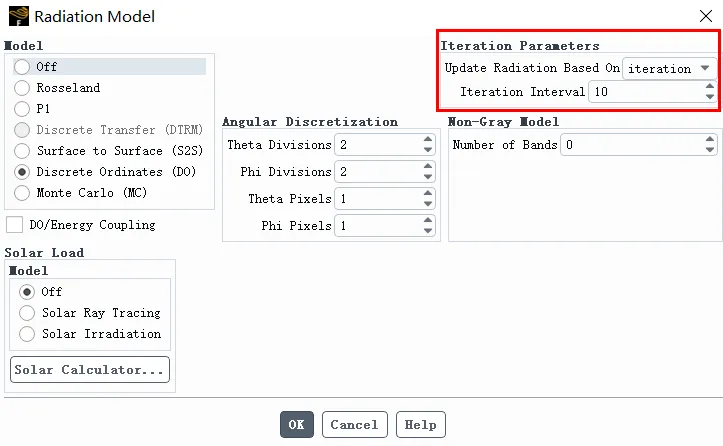
Task: Click the Help button
Action: pyautogui.click(x=420, y=425)
